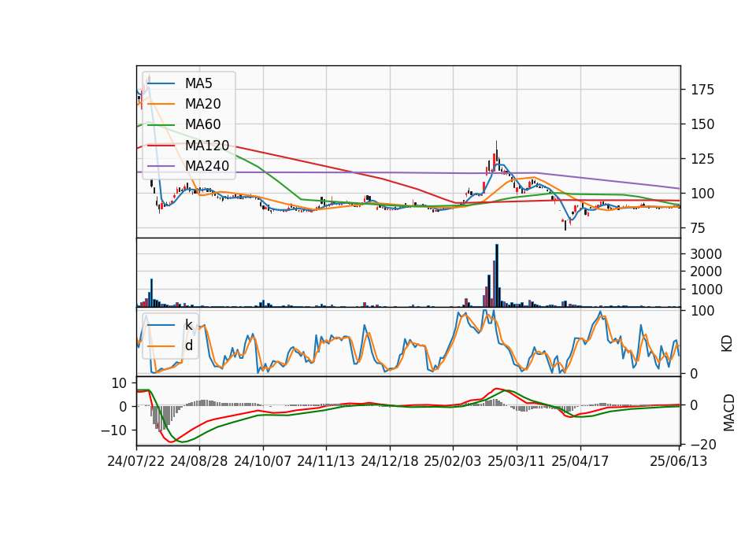756x543 pixels.
Task: Click the 24/11/13 date label
Action: pyautogui.click(x=326, y=461)
